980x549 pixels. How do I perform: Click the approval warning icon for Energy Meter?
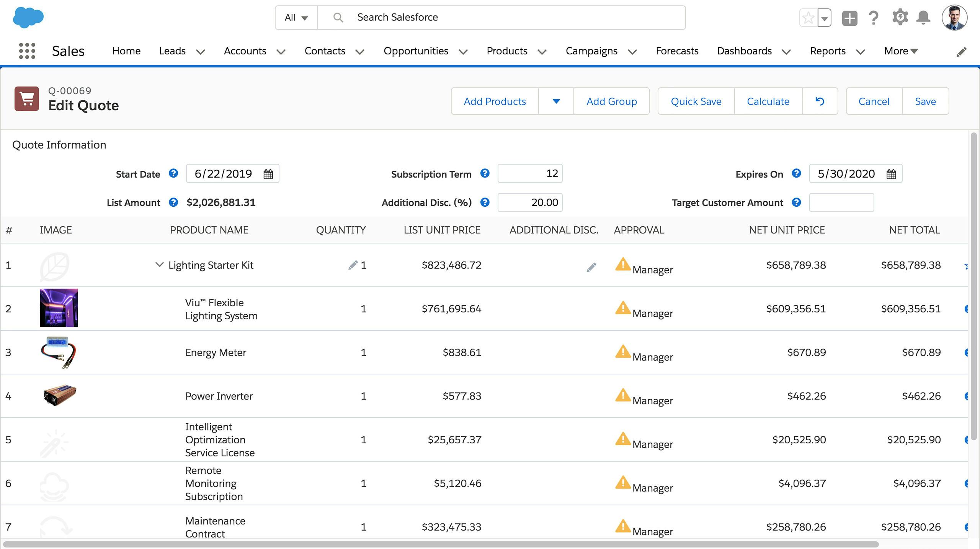623,351
